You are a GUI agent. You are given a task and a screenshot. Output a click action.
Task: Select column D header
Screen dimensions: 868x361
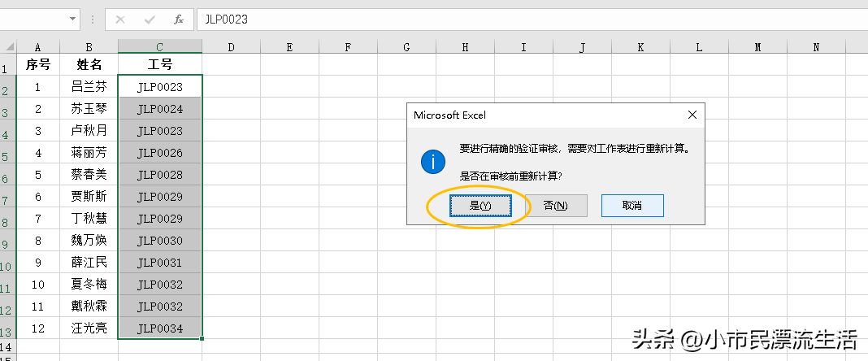[232, 47]
